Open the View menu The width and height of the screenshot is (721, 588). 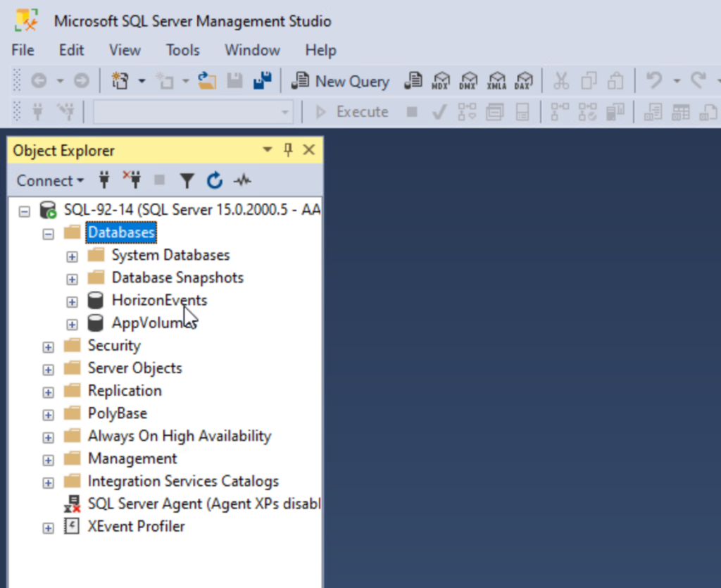coord(125,50)
